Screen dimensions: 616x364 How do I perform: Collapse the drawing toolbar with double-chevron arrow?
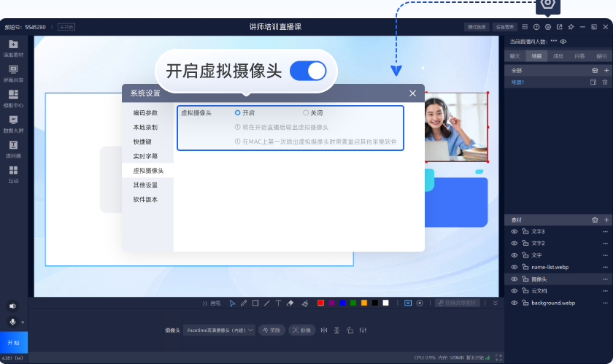coord(496,303)
